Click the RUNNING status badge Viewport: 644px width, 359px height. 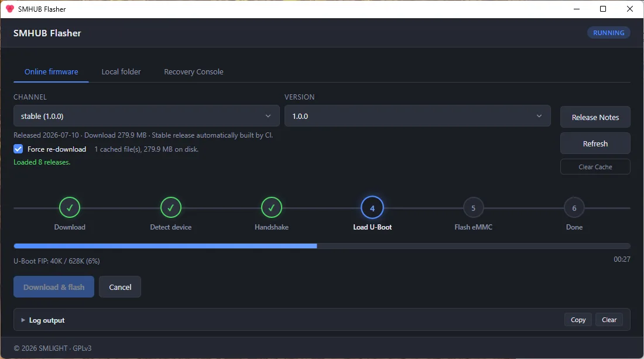(609, 33)
